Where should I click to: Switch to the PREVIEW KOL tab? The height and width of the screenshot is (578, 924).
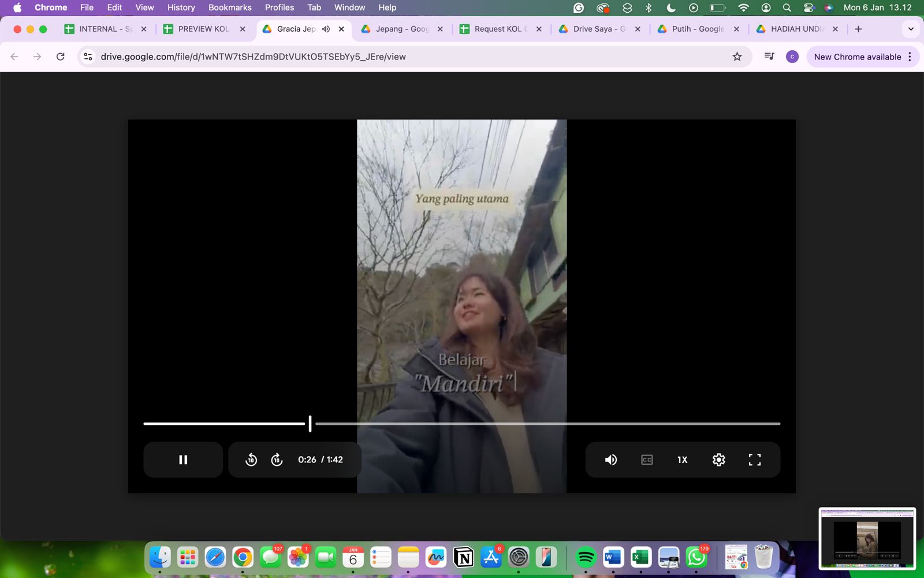coord(203,29)
